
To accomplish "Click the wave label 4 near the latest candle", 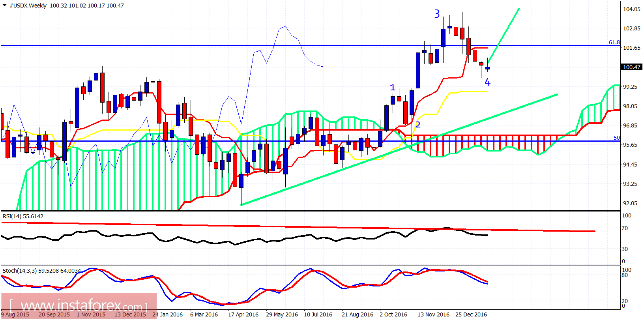I will (488, 82).
